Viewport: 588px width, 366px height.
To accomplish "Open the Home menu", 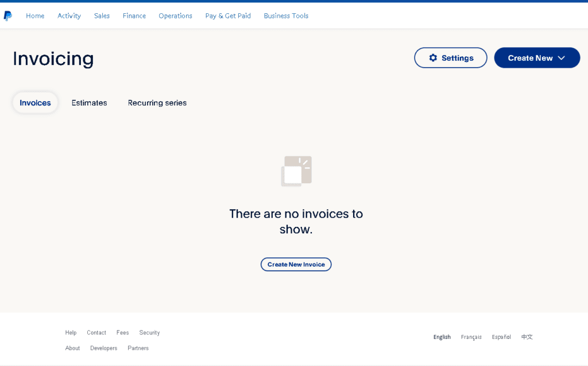I will click(35, 16).
